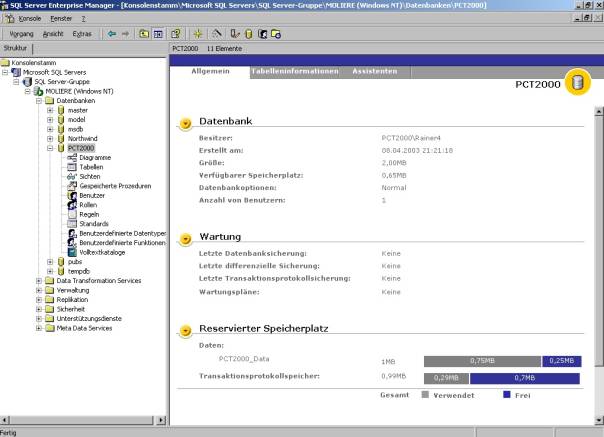Run the wizard wand icon

pyautogui.click(x=217, y=34)
